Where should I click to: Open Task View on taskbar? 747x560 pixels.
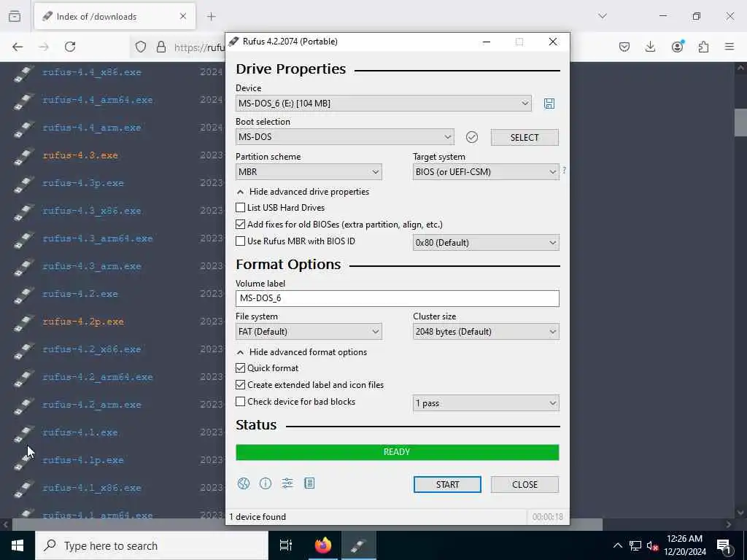coord(286,545)
